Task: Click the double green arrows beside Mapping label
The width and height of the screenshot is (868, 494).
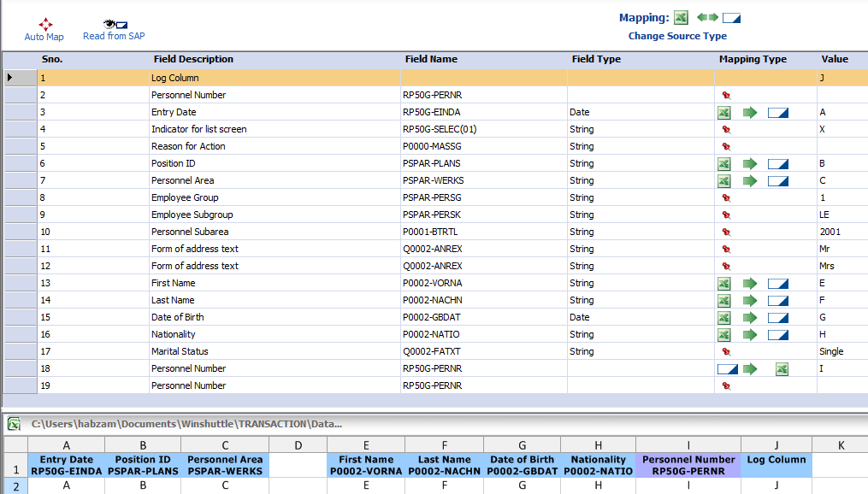Action: click(x=706, y=17)
